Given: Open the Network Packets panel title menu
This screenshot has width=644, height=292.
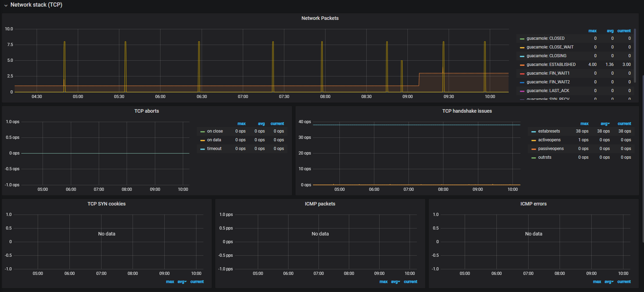Looking at the screenshot, I should pos(320,18).
